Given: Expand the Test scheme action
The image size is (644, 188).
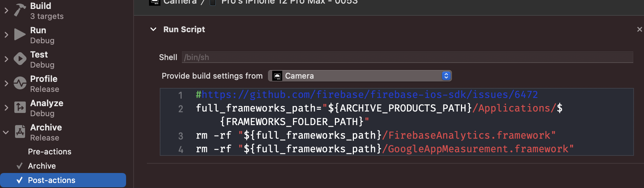Looking at the screenshot, I should (6, 59).
